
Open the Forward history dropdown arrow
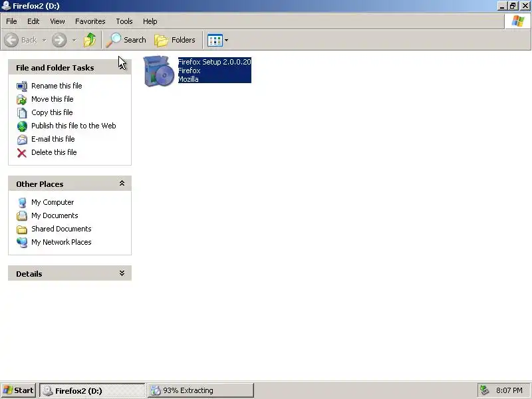[74, 40]
